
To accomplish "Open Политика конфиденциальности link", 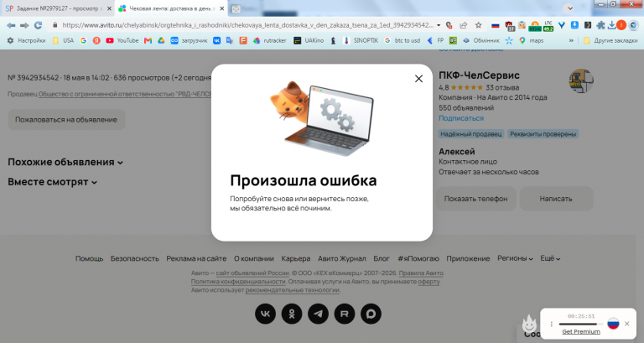I will 238,282.
